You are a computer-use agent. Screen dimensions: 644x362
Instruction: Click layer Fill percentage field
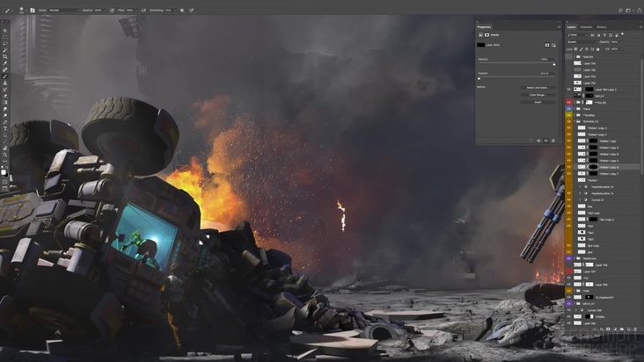coord(614,49)
